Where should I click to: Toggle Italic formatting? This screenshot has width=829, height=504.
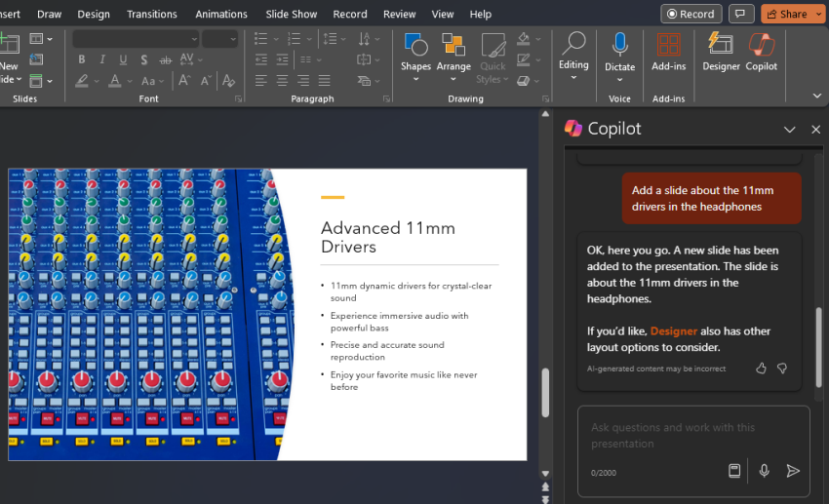(x=102, y=59)
